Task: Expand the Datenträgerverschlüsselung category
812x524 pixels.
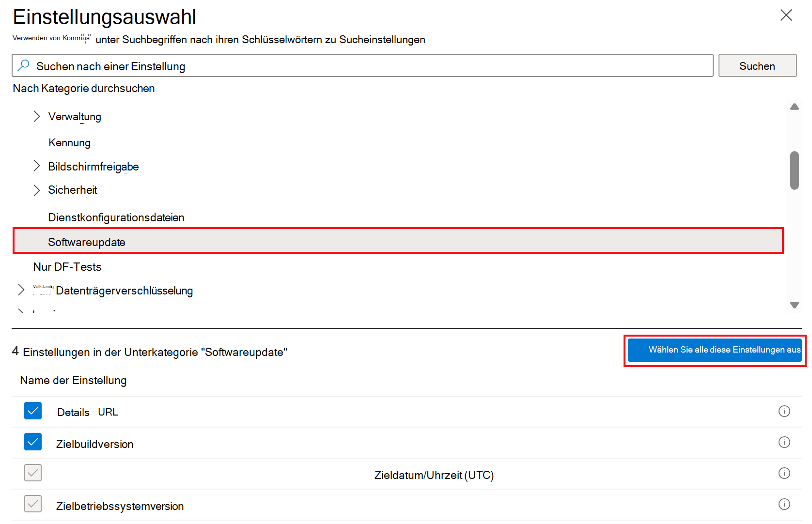Action: point(21,290)
